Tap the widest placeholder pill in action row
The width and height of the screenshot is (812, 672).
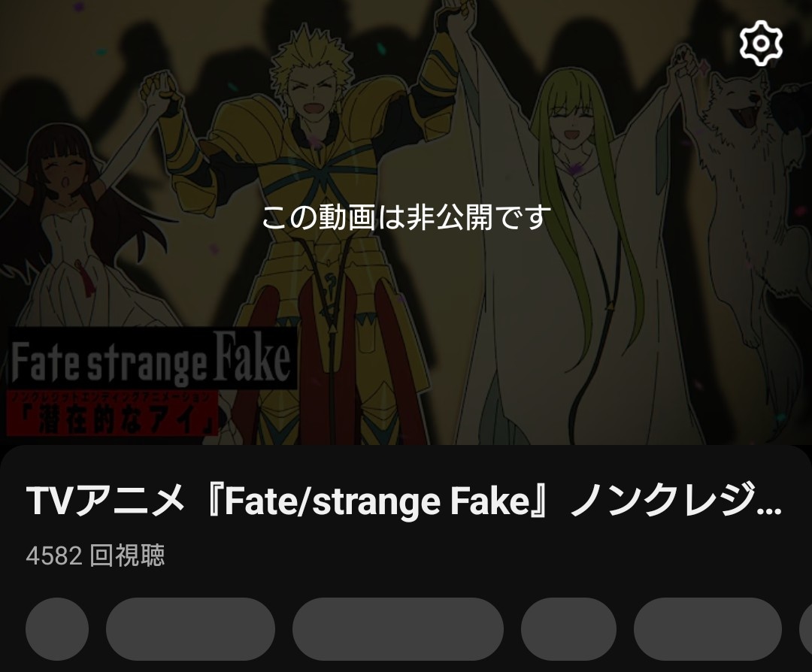398,629
